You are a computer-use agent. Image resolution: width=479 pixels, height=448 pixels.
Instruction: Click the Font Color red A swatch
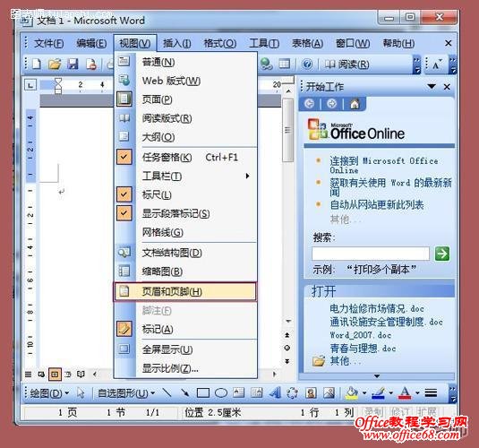[x=405, y=393]
